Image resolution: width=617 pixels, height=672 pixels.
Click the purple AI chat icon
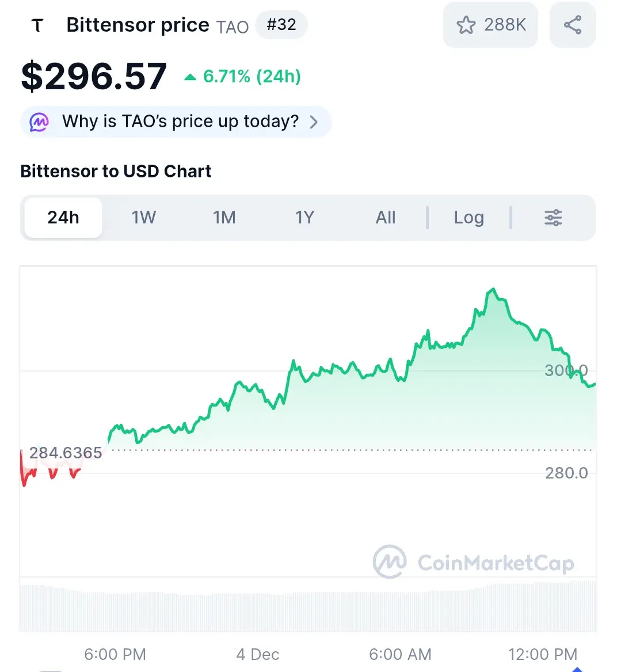pos(39,122)
